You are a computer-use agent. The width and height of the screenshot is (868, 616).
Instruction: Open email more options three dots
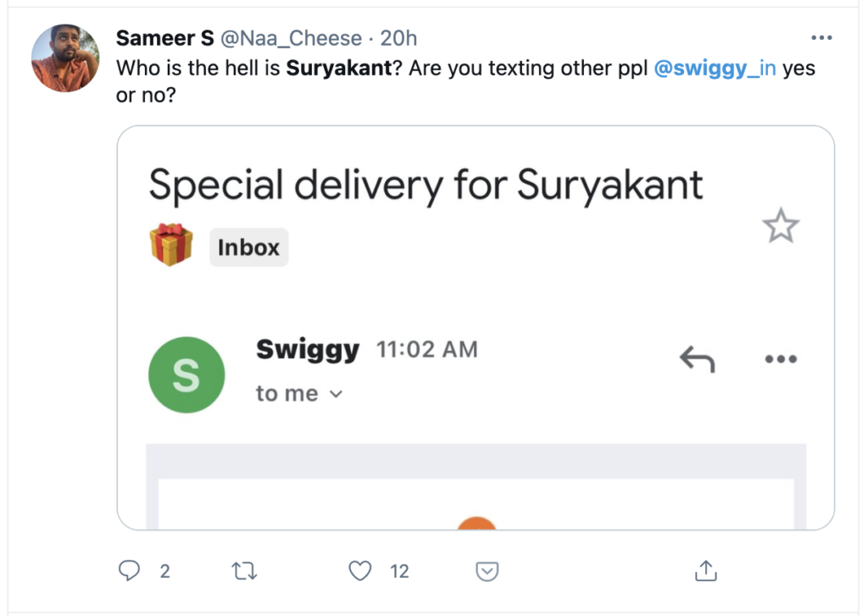click(780, 359)
